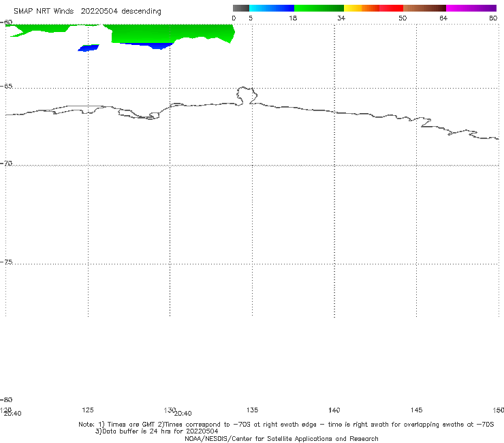Click the "-65" latitude label

[x=6, y=87]
